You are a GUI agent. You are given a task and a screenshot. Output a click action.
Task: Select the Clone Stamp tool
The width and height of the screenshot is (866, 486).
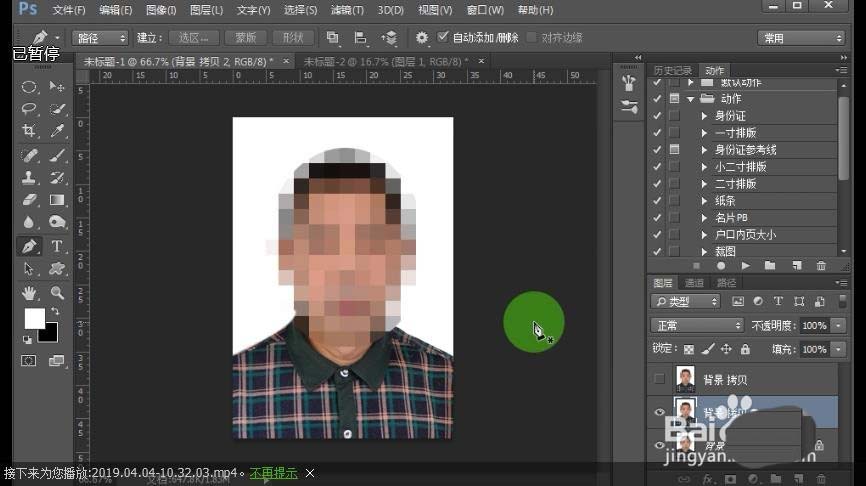click(x=29, y=177)
